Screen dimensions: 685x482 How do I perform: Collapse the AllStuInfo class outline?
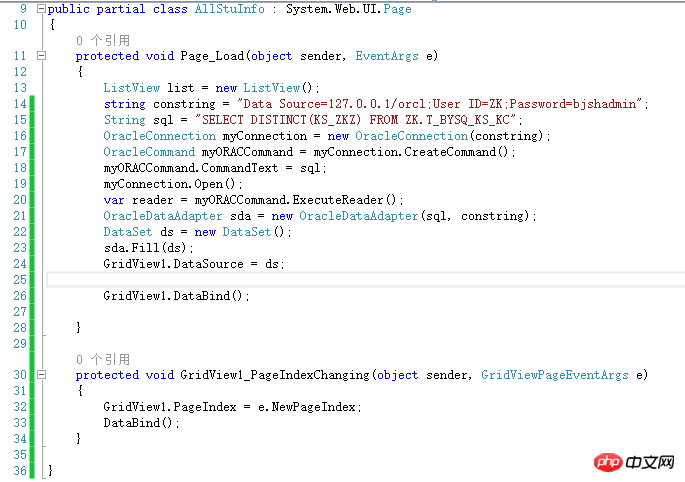click(x=41, y=8)
